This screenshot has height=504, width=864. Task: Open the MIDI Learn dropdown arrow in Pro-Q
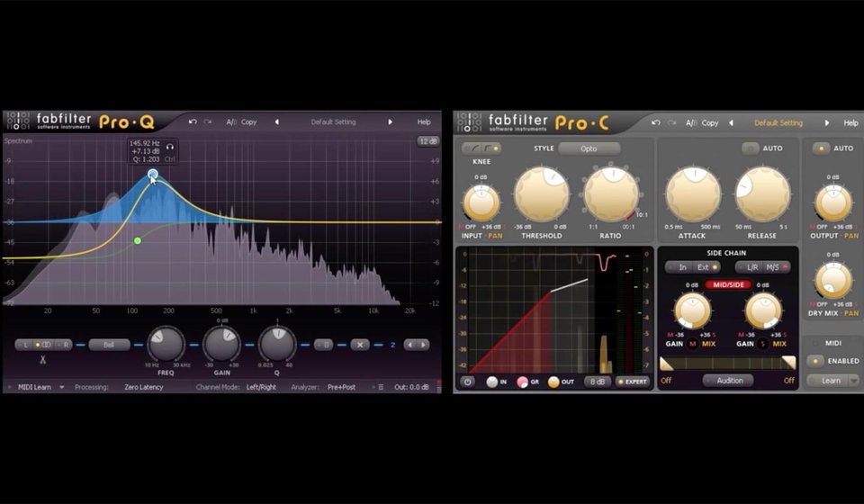point(62,387)
